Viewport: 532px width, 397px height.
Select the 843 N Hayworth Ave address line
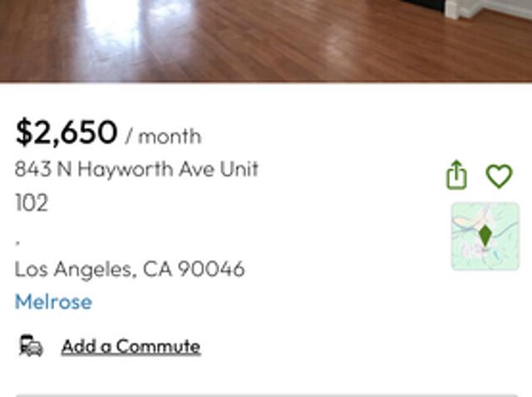click(136, 169)
